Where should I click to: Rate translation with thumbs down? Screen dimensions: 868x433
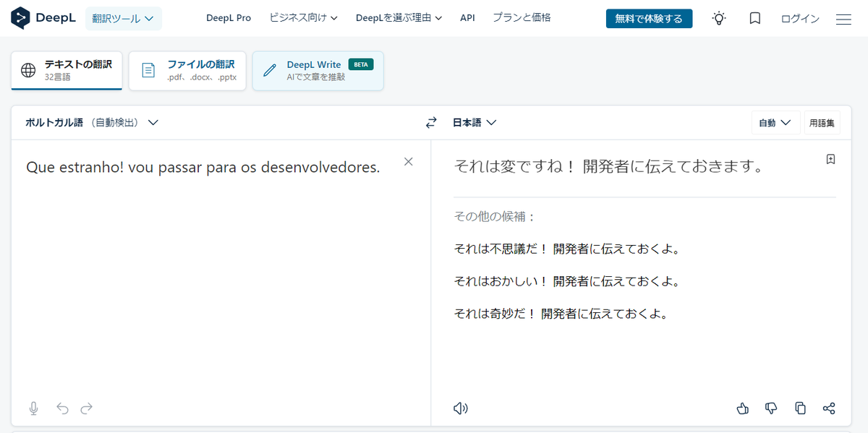(x=771, y=408)
